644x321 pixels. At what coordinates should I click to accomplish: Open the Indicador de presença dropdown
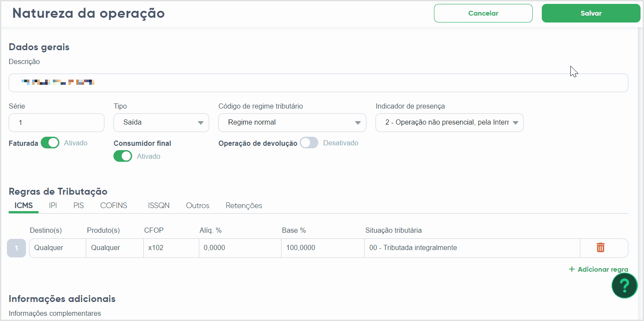click(x=450, y=122)
